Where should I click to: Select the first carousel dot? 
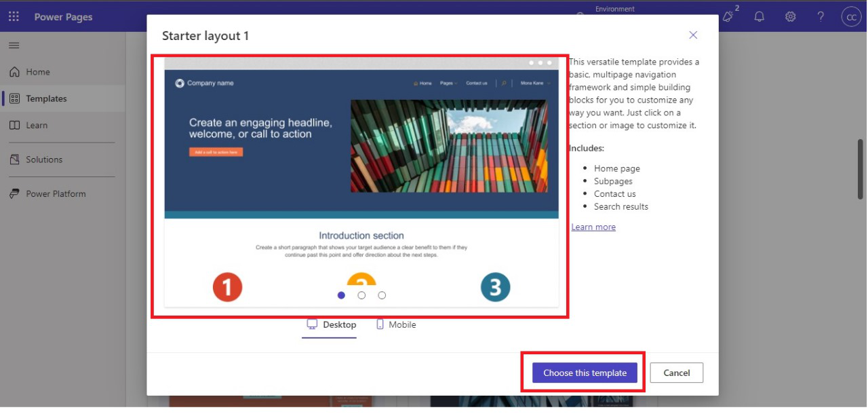341,295
